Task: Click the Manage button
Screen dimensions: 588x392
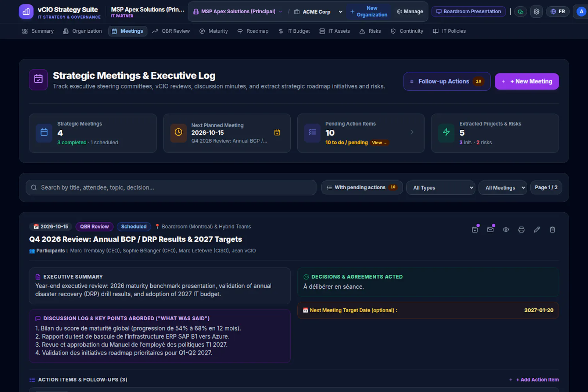Action: click(x=410, y=12)
